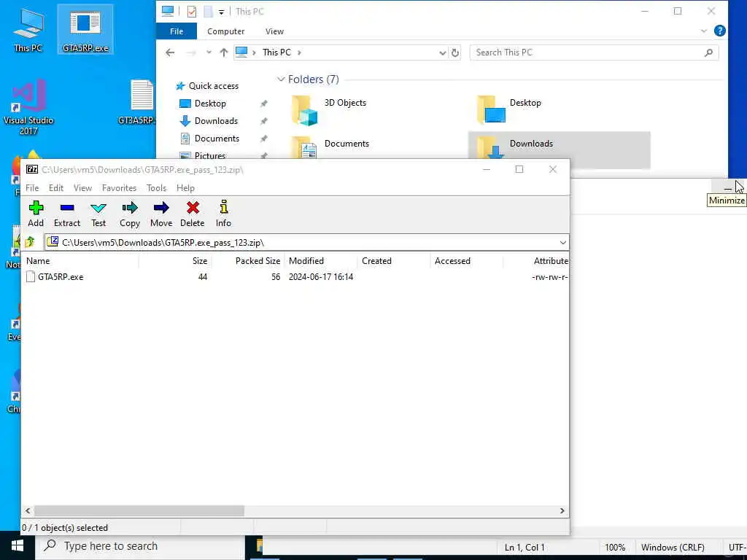The height and width of the screenshot is (560, 747).
Task: Refresh the This PC view
Action: click(x=455, y=52)
